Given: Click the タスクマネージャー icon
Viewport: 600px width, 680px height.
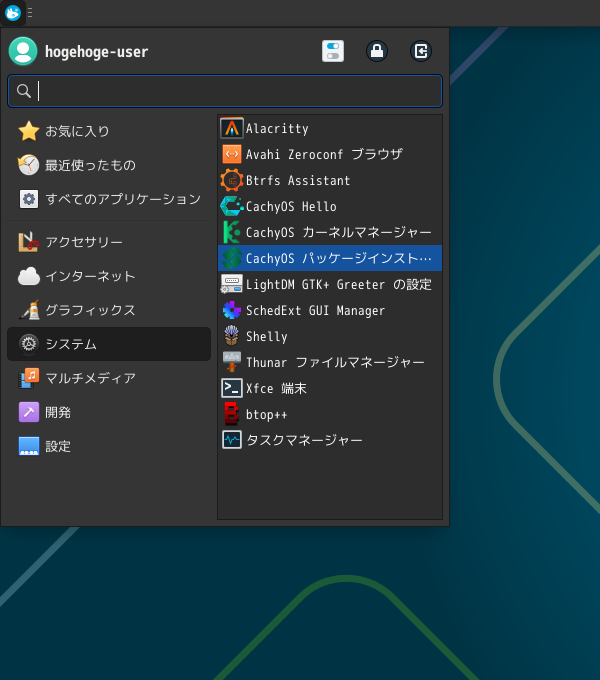Looking at the screenshot, I should click(x=232, y=440).
